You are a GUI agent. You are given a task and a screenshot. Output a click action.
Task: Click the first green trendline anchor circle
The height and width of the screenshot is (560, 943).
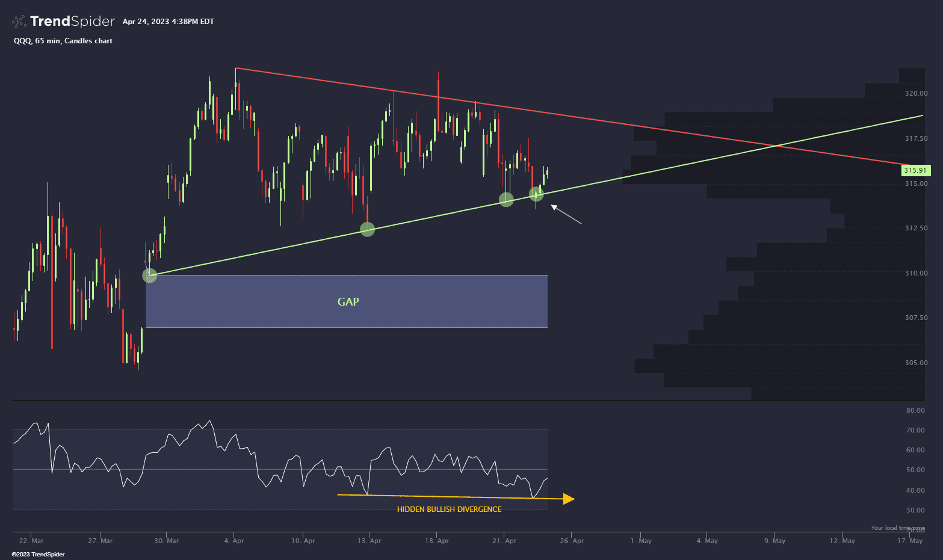click(149, 275)
